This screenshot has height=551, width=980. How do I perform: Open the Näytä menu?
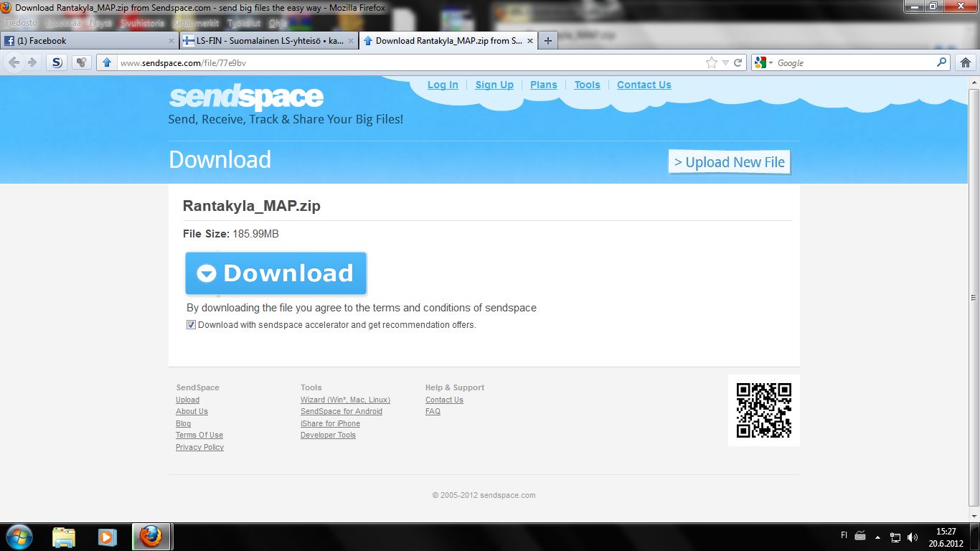point(100,23)
